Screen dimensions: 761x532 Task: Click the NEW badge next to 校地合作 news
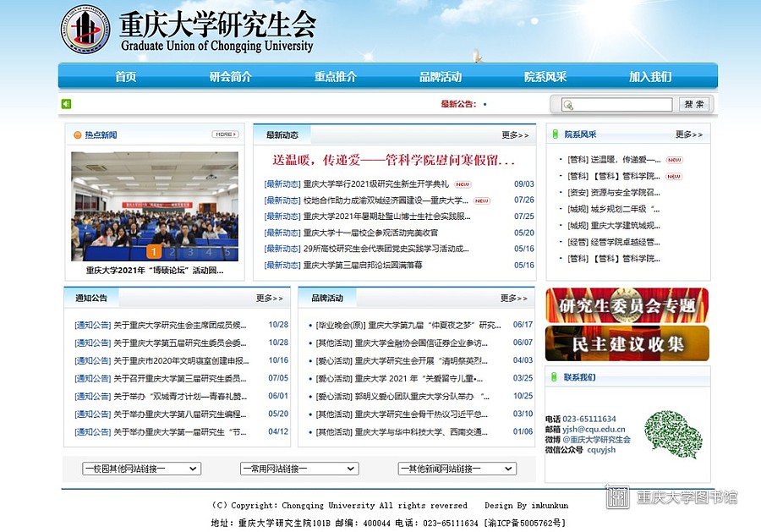(481, 200)
